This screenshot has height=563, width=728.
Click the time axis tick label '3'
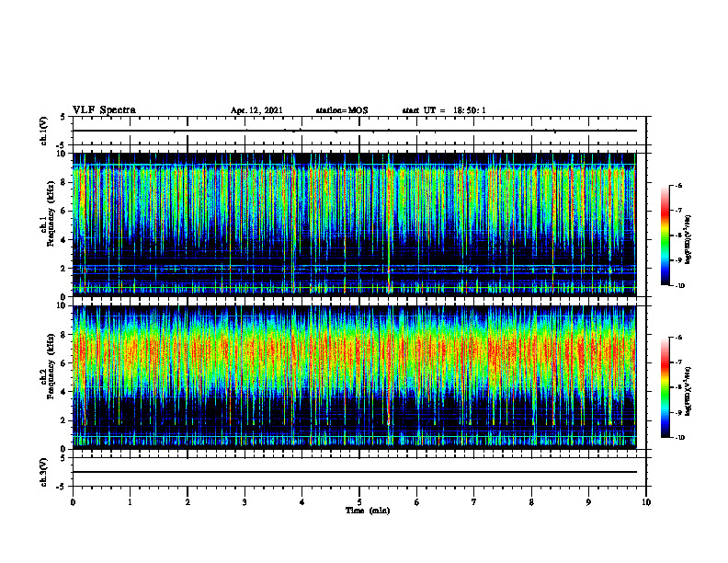[x=245, y=502]
